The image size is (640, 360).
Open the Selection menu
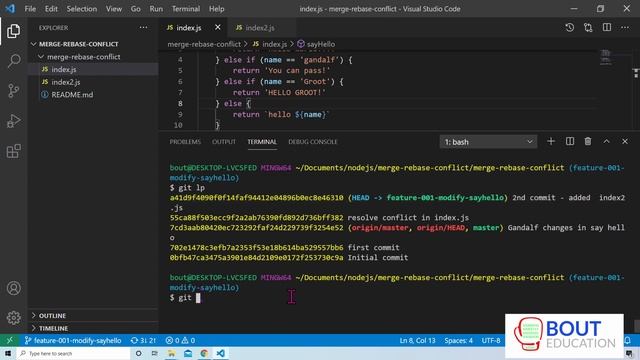82,9
